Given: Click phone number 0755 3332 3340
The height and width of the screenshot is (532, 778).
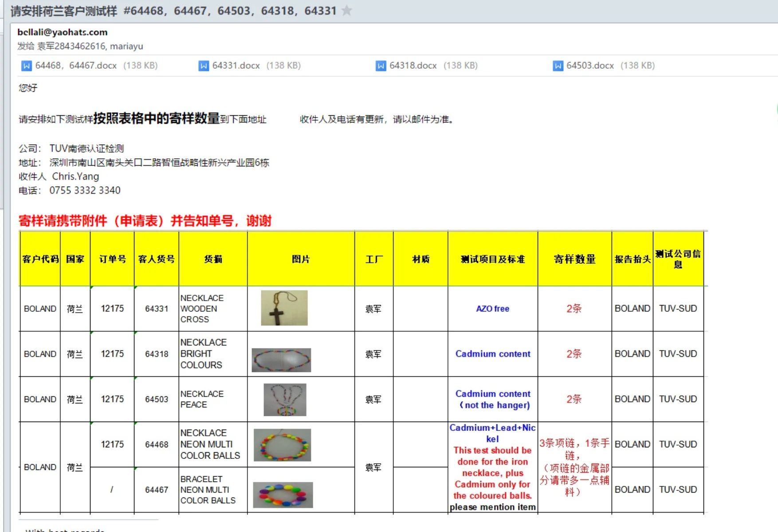Looking at the screenshot, I should click(85, 191).
